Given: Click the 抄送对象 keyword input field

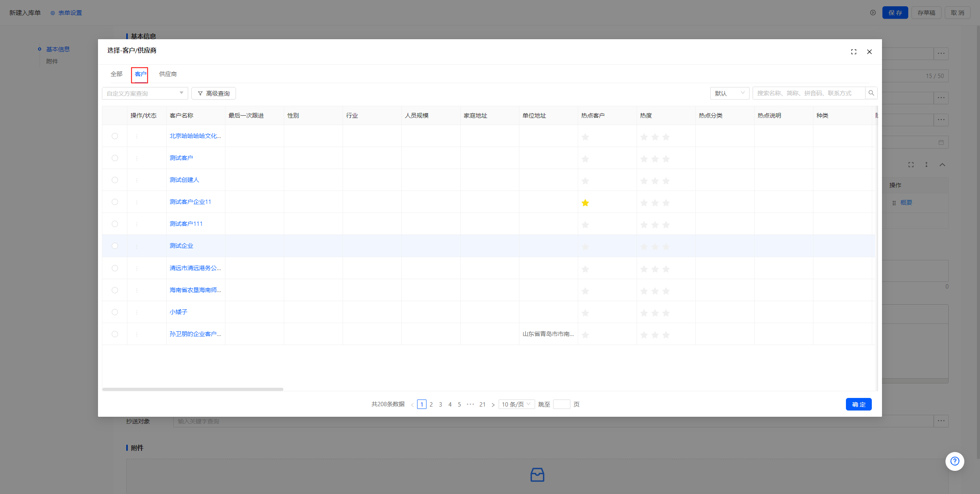Looking at the screenshot, I should [x=553, y=421].
